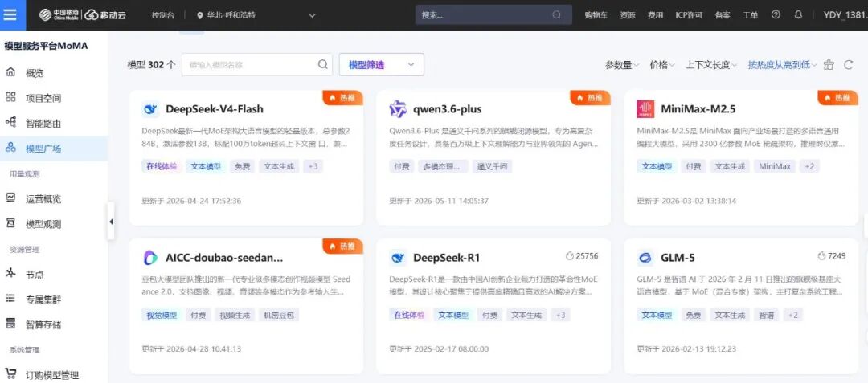Click the DeepSeek-V4-Flash whale logo
This screenshot has height=383, width=868.
pyautogui.click(x=150, y=109)
